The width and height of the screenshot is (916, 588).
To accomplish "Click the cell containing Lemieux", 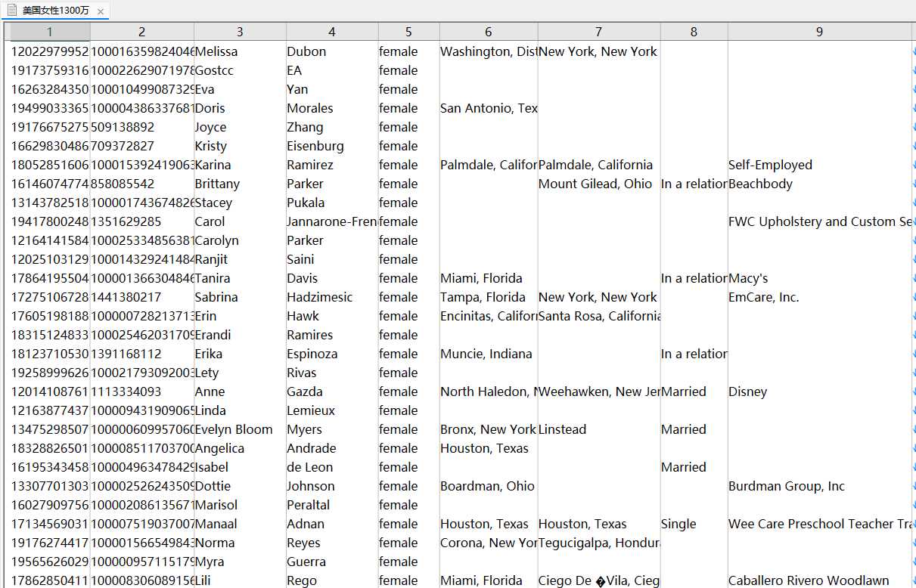I will click(332, 410).
